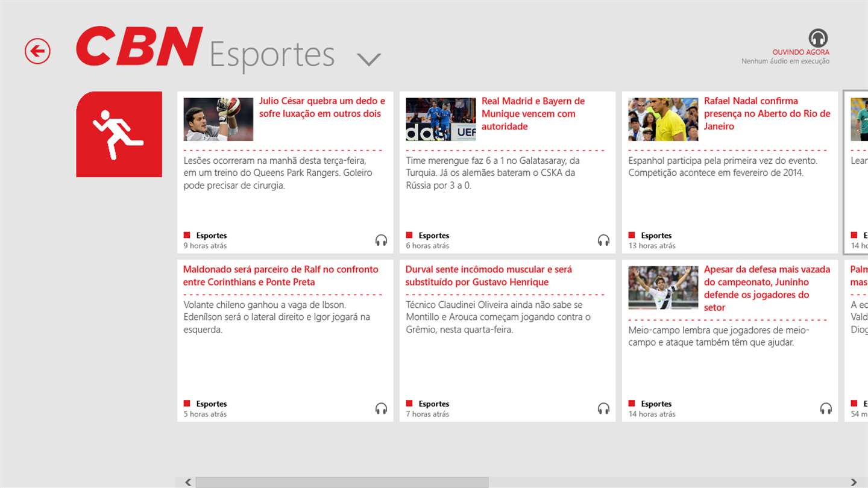868x488 pixels.
Task: Open headline 'Maldonado será parceiro de Ralf'
Action: click(281, 275)
